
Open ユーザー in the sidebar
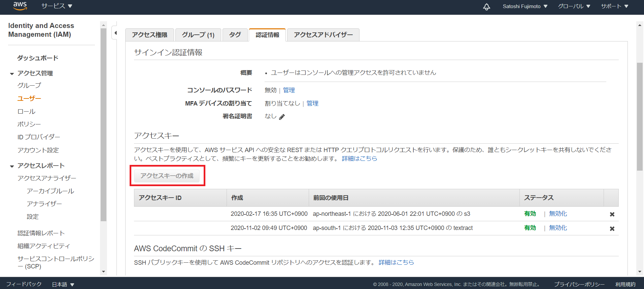pyautogui.click(x=29, y=98)
